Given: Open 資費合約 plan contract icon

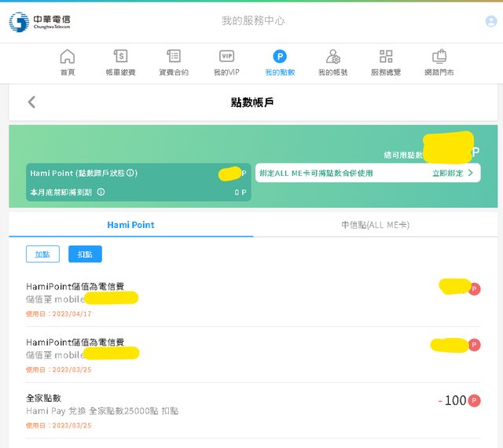Looking at the screenshot, I should click(174, 63).
